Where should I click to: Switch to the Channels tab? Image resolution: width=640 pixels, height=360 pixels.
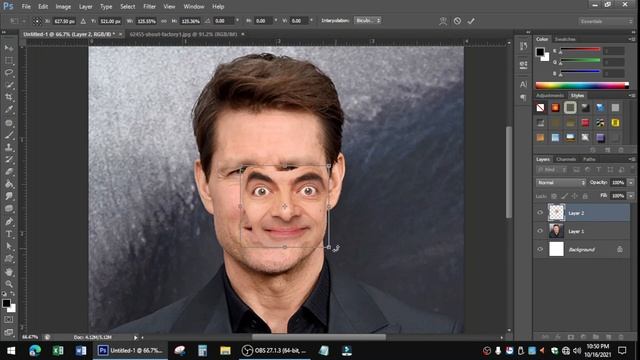[566, 159]
